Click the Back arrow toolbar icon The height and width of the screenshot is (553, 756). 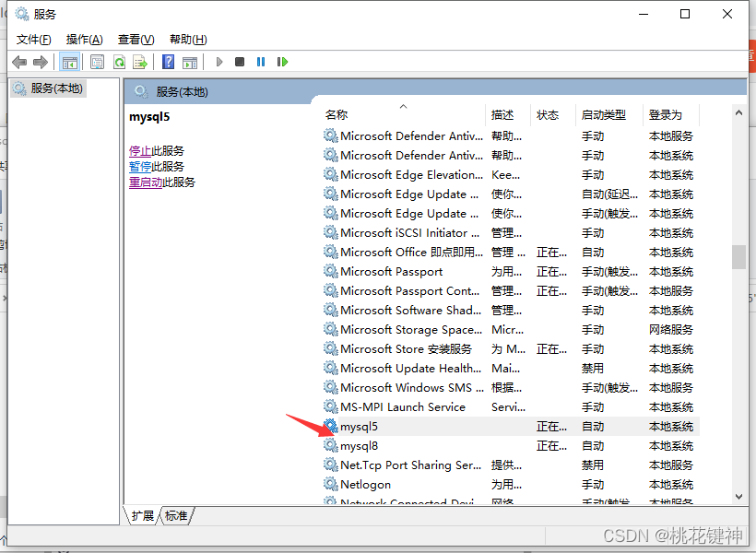(19, 62)
